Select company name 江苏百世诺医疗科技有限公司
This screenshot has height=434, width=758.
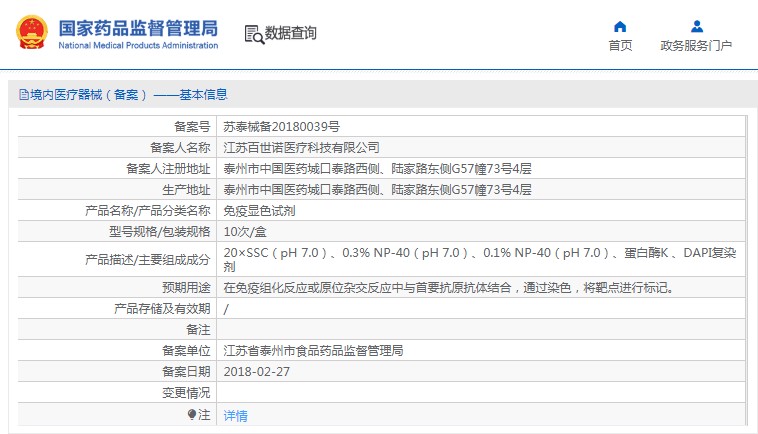(301, 147)
